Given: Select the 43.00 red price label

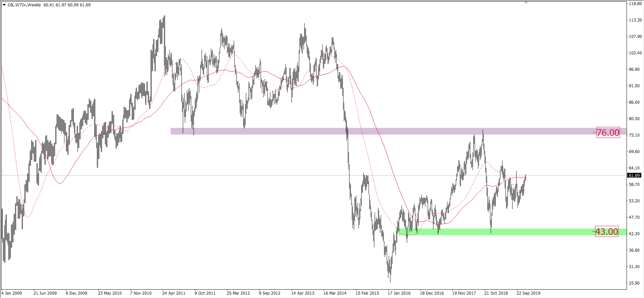Looking at the screenshot, I should pos(606,232).
